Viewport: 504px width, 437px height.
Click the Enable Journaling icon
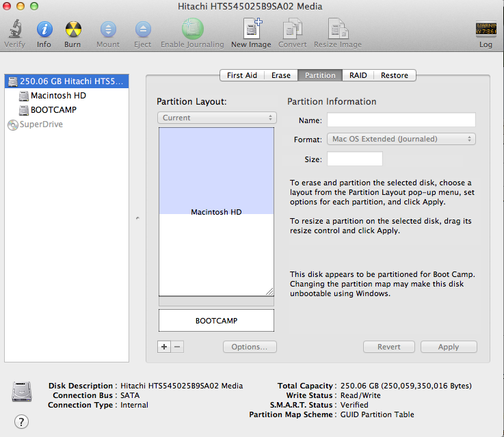point(193,29)
